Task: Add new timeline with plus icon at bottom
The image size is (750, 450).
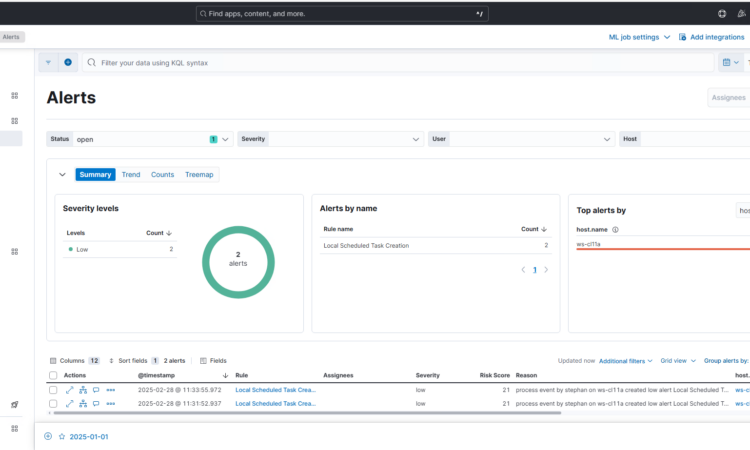Action: pyautogui.click(x=48, y=436)
